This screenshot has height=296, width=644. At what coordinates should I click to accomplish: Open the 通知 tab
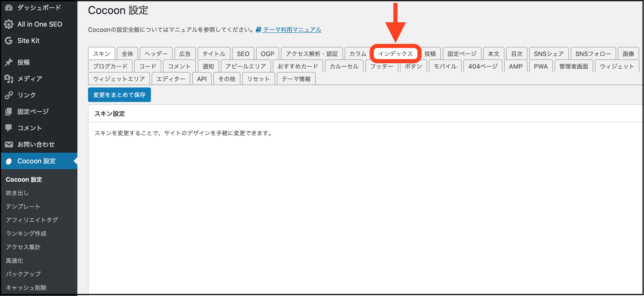click(x=208, y=66)
